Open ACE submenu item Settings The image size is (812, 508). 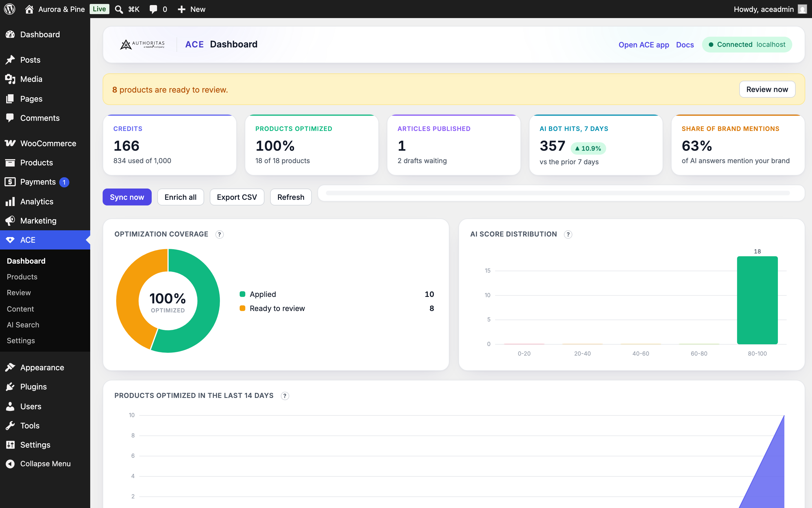21,340
